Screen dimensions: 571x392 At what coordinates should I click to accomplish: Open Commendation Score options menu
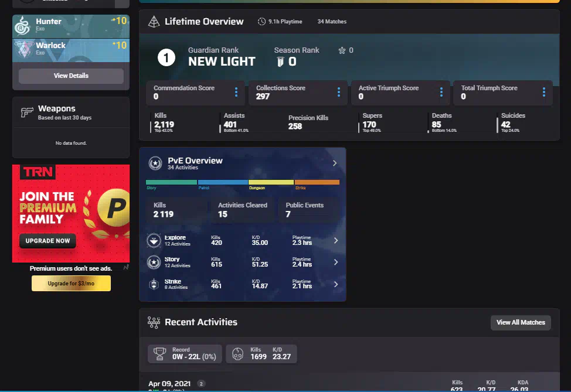pos(236,93)
